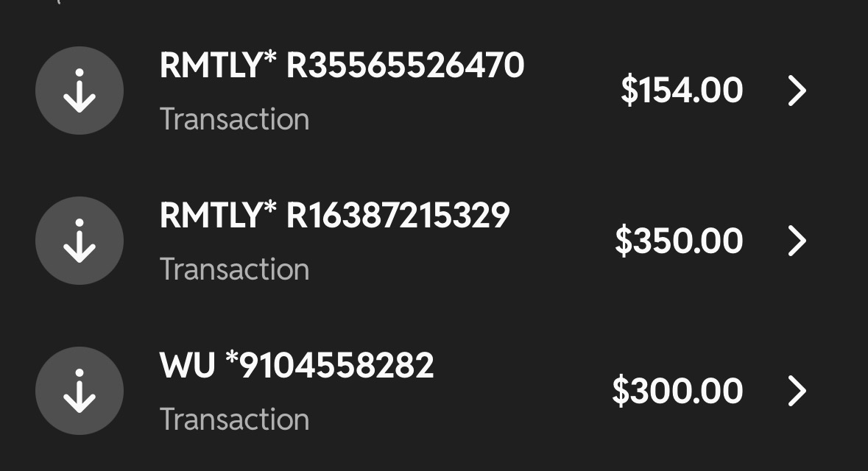868x471 pixels.
Task: Select the $350.00 amount
Action: pos(679,241)
